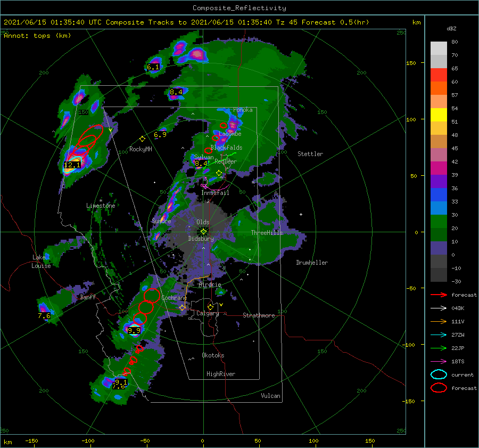Pick the magenta dBZ color swatch
The image size is (479, 448).
[x=439, y=168]
